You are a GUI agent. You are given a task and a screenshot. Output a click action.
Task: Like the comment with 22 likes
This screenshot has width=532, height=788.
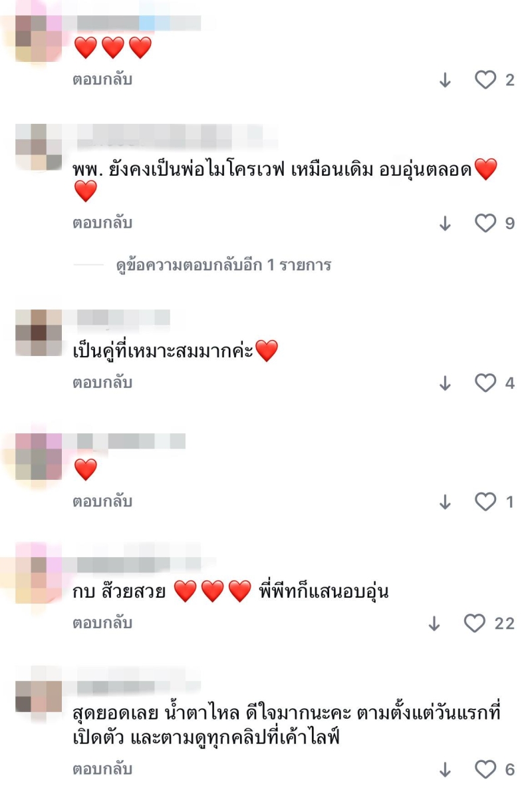[474, 623]
